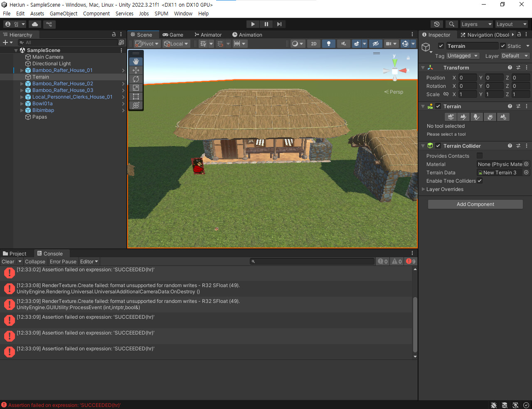532x409 pixels.
Task: Click the Paint Terrain brush icon
Action: (x=464, y=117)
